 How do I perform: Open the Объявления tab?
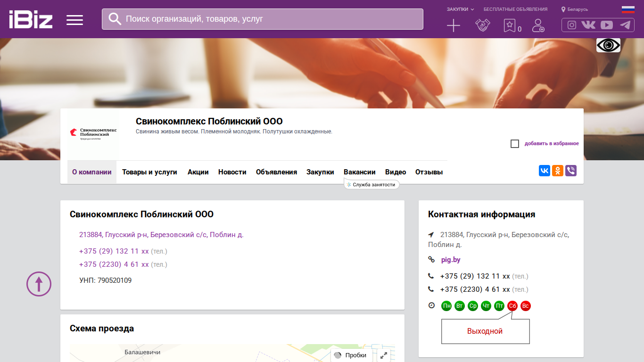276,172
